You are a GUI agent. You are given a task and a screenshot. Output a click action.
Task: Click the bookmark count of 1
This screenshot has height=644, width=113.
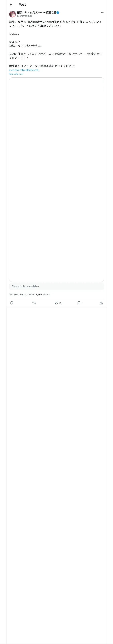pos(82,303)
